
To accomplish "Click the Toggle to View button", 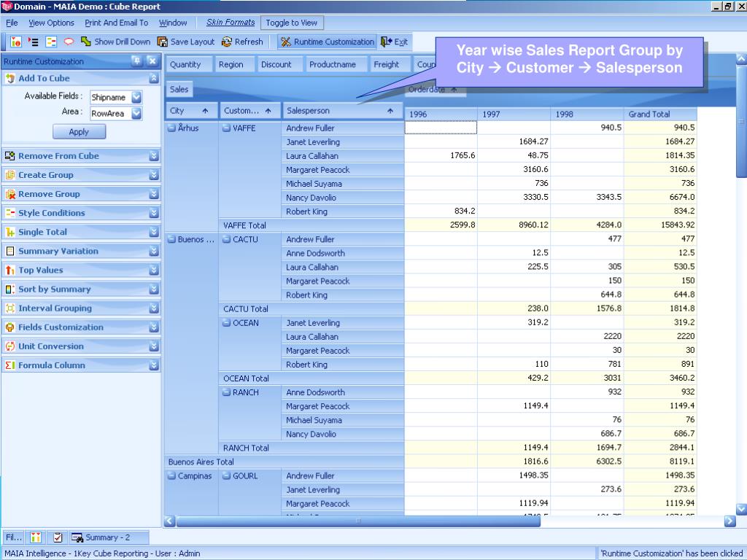I will click(x=291, y=23).
